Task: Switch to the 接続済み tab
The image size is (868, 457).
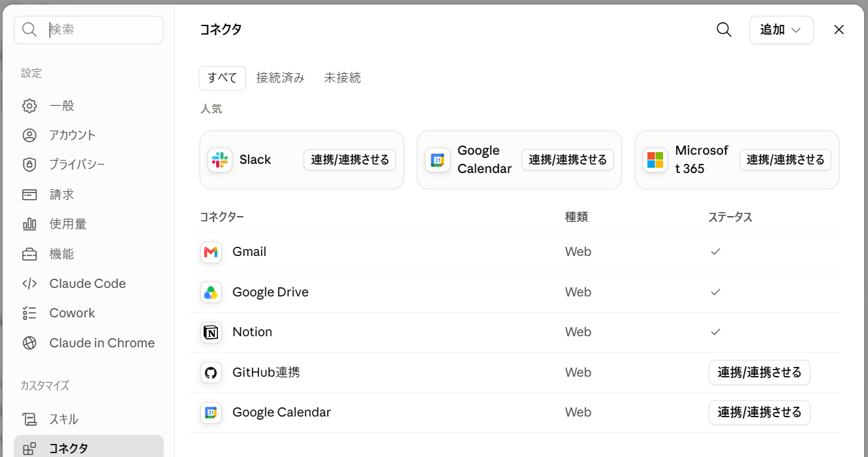Action: click(281, 78)
